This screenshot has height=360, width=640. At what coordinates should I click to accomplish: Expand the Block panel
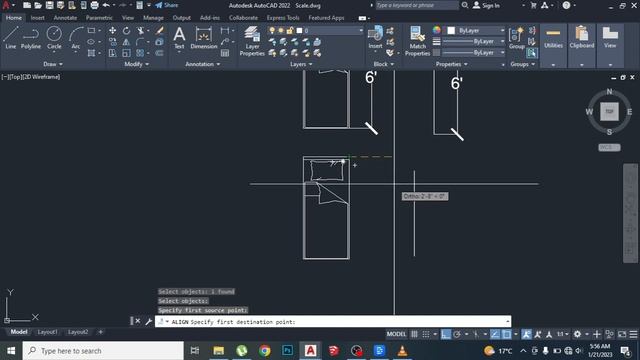(384, 64)
